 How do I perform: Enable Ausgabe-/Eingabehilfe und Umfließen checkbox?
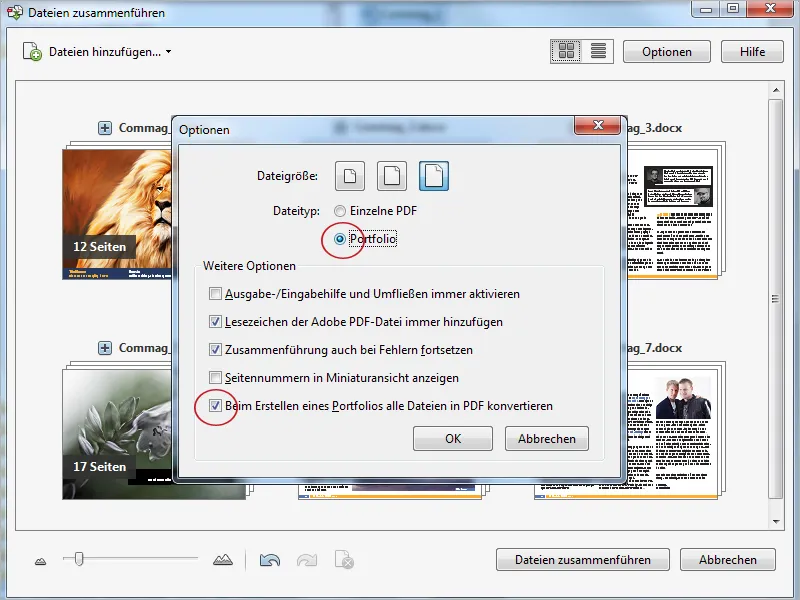pyautogui.click(x=215, y=294)
